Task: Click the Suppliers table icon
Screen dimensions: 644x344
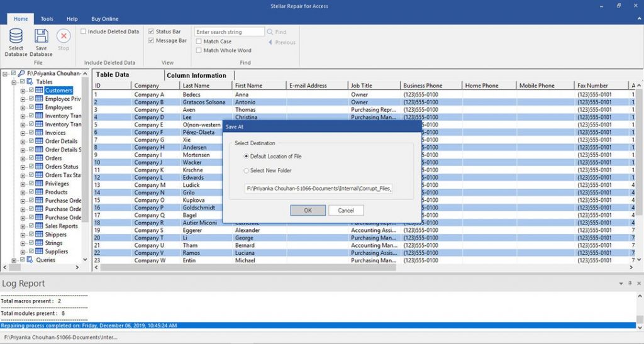Action: click(39, 251)
